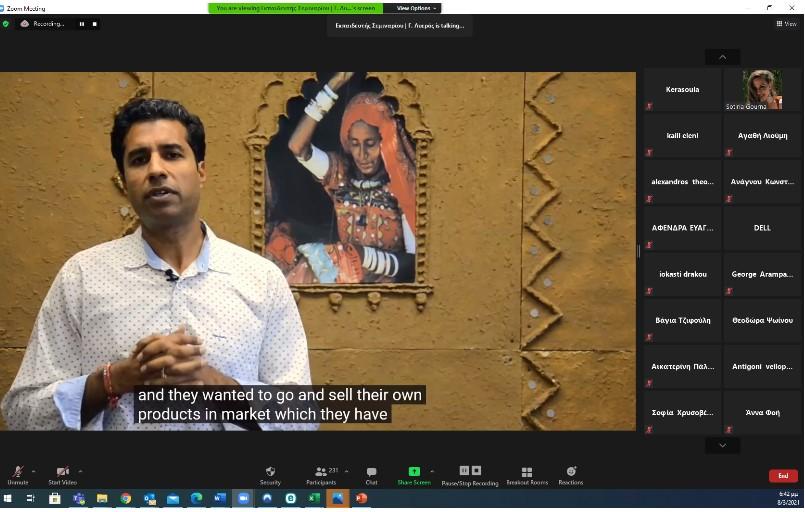This screenshot has height=512, width=805.
Task: Click the green Share Screen icon
Action: tap(414, 472)
